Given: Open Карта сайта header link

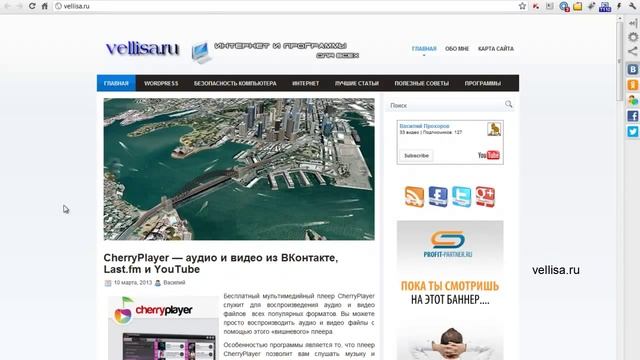Looking at the screenshot, I should [x=496, y=49].
